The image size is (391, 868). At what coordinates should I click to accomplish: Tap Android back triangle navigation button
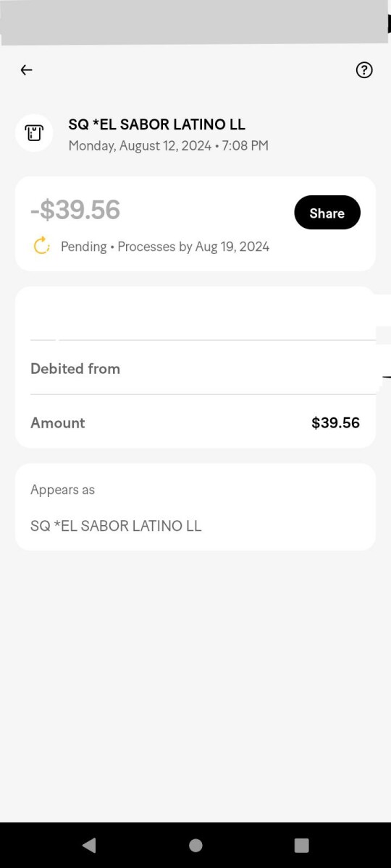[x=89, y=845]
